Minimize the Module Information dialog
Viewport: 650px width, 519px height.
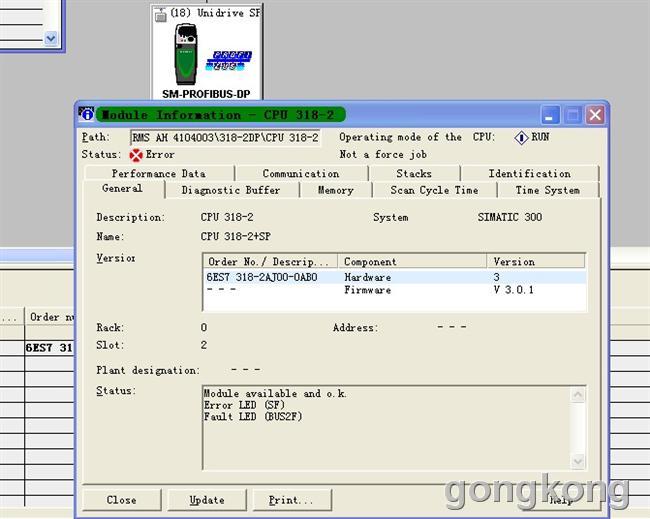pyautogui.click(x=551, y=115)
